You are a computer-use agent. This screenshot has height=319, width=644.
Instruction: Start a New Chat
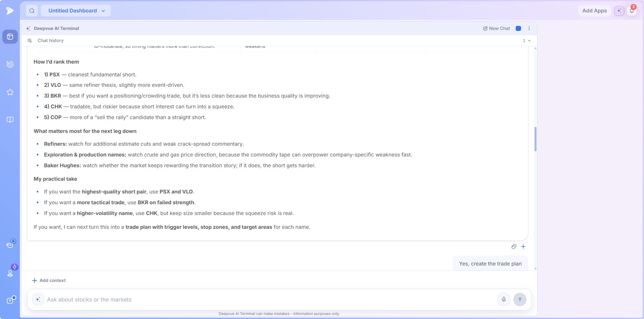tap(496, 29)
